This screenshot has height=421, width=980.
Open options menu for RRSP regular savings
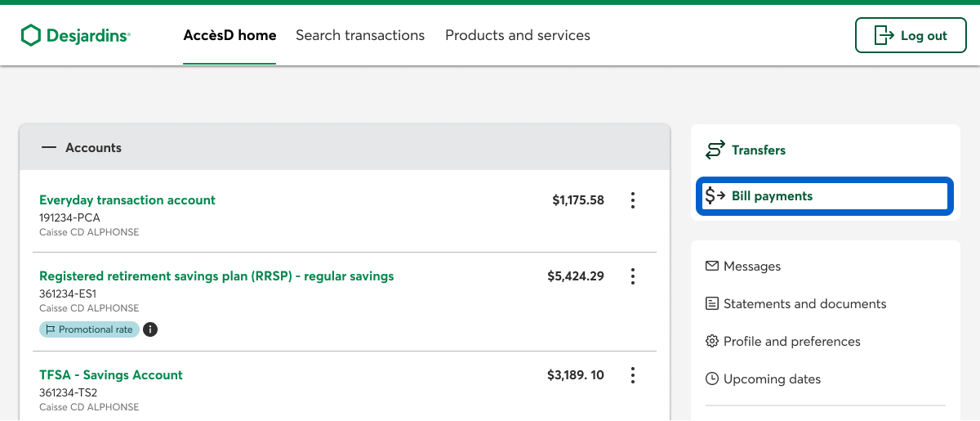[x=633, y=276]
